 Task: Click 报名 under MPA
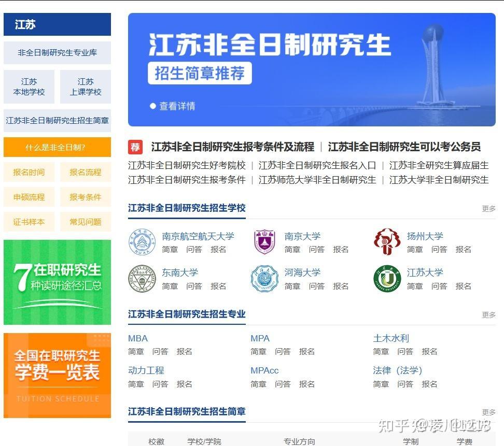click(306, 352)
